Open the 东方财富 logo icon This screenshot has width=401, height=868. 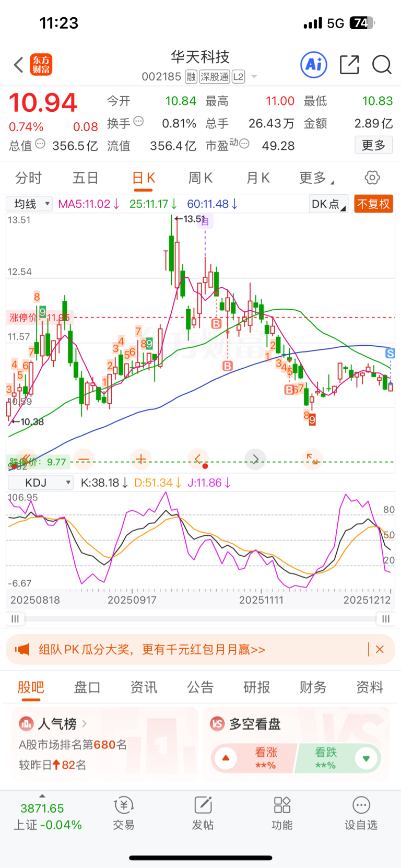tap(41, 65)
